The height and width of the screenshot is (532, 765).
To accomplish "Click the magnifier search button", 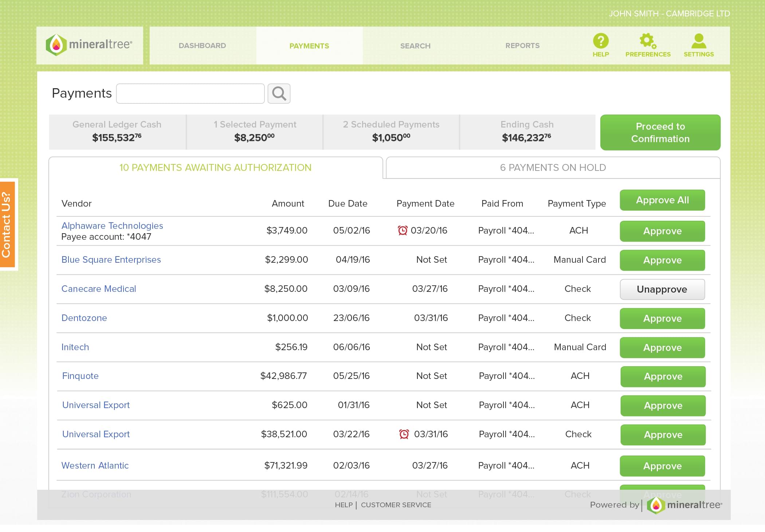I will point(279,94).
